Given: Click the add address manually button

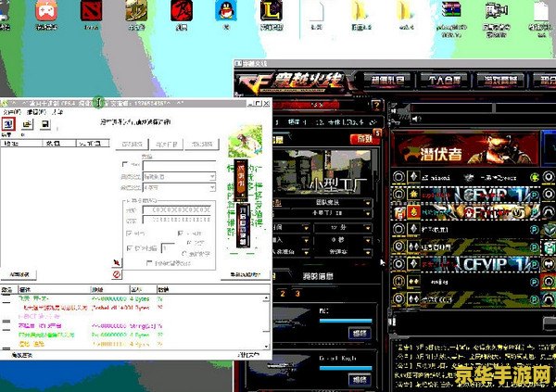Looking at the screenshot, I should [245, 274].
